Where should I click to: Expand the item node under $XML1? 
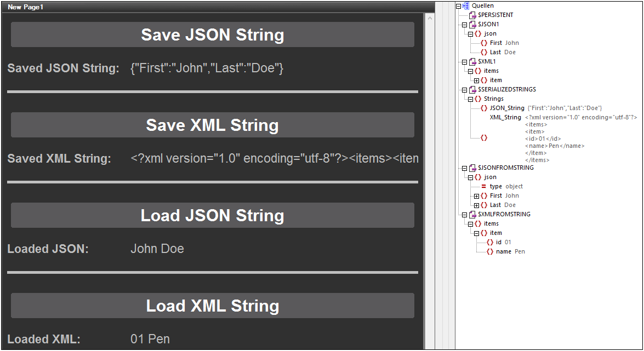point(476,80)
